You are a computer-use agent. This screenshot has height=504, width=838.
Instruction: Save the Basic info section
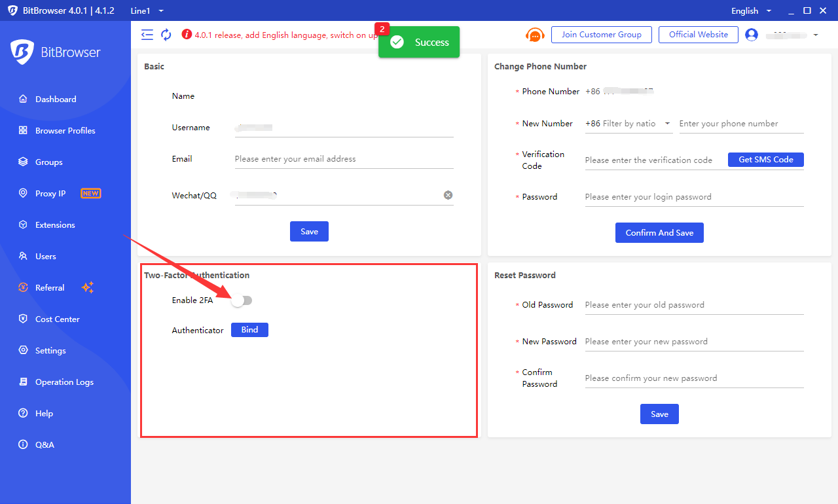tap(309, 232)
